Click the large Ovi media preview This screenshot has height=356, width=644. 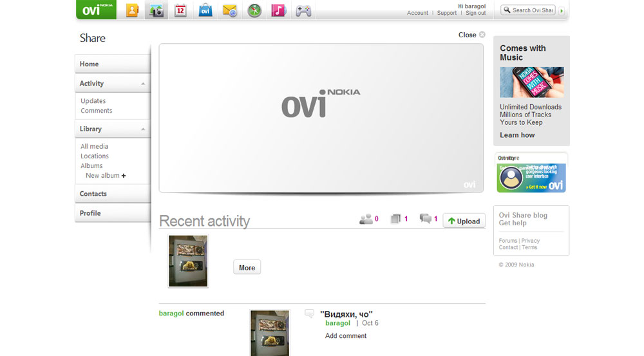point(321,118)
